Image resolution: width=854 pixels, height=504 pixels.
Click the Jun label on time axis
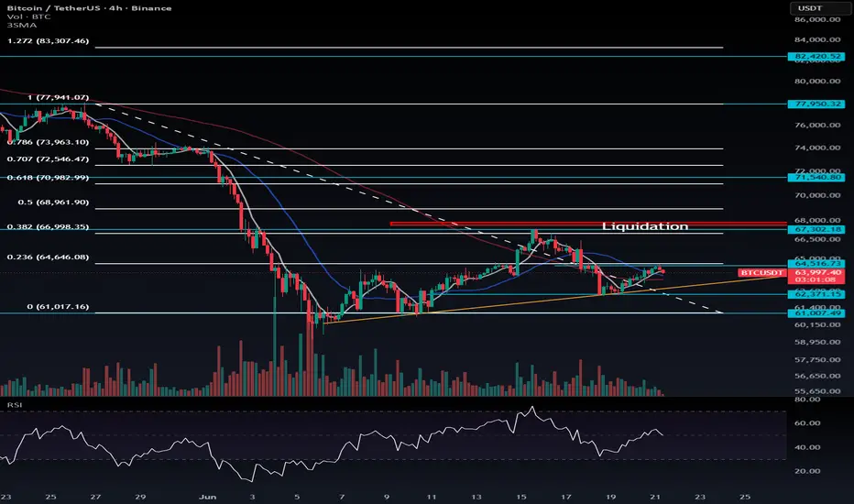[x=207, y=497]
